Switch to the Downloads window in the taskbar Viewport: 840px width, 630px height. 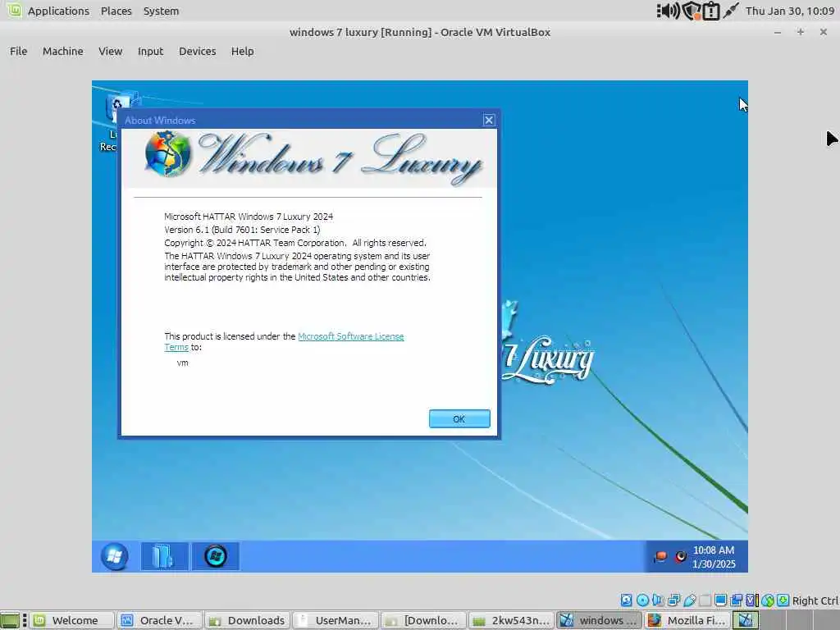coord(247,620)
